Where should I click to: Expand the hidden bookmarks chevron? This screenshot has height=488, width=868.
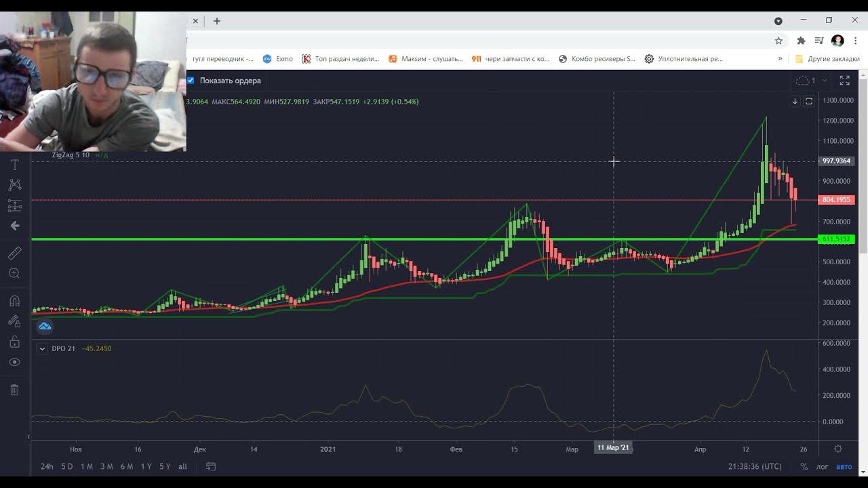780,59
